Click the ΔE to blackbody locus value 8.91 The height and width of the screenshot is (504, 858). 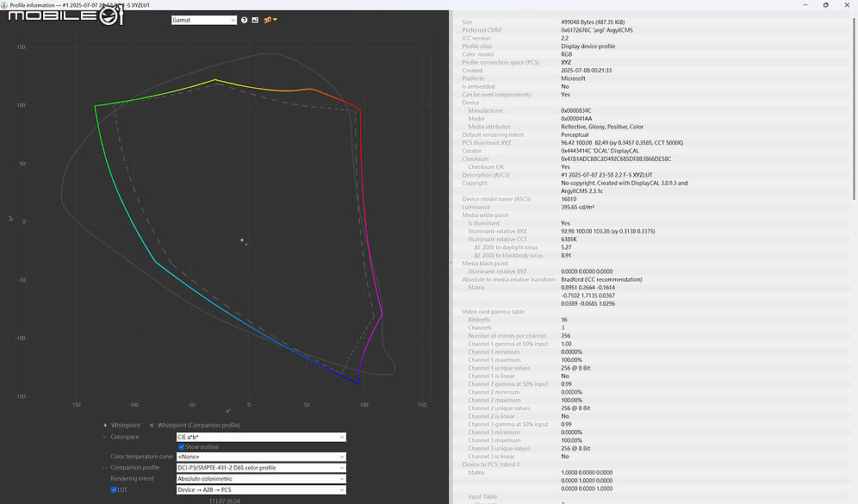566,256
